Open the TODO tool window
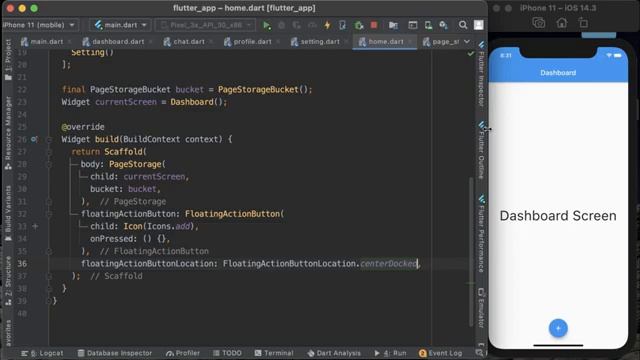The height and width of the screenshot is (360, 640). (x=227, y=353)
